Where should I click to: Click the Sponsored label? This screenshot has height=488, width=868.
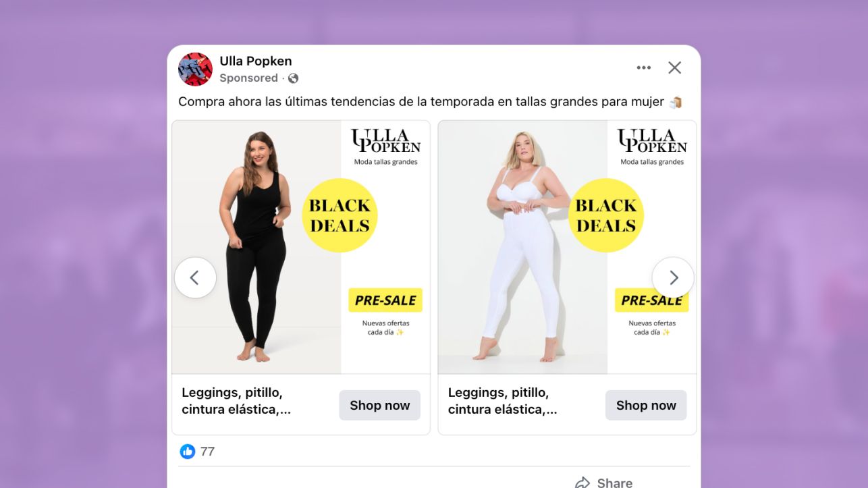[x=248, y=78]
